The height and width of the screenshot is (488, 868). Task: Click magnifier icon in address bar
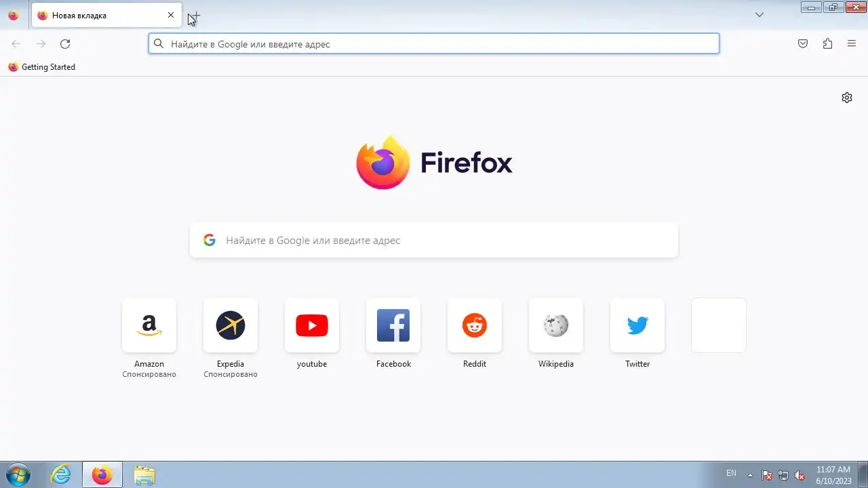click(x=159, y=44)
